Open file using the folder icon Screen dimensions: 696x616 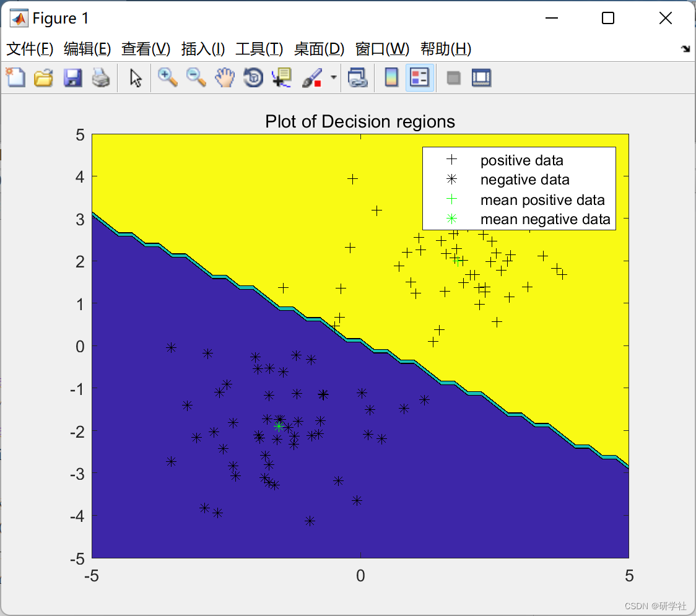(43, 77)
